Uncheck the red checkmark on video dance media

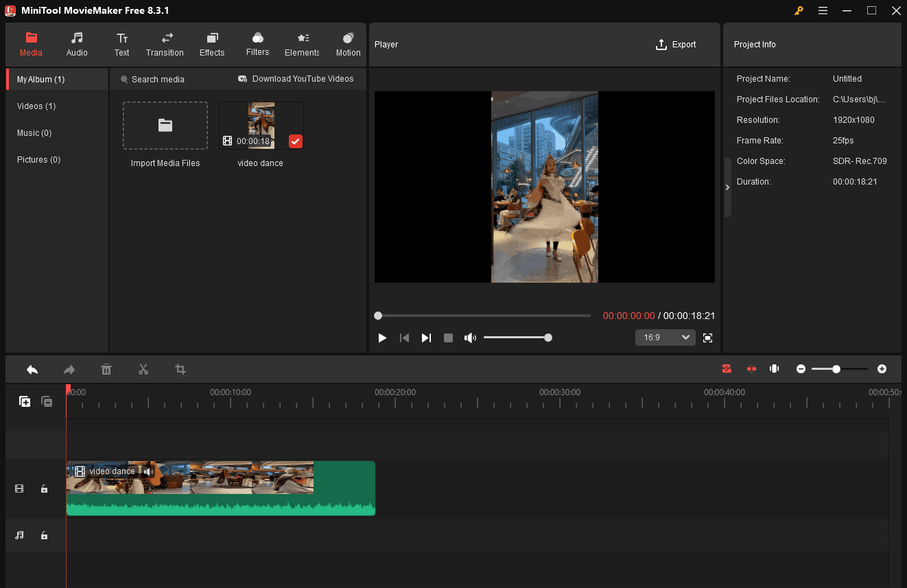tap(296, 141)
